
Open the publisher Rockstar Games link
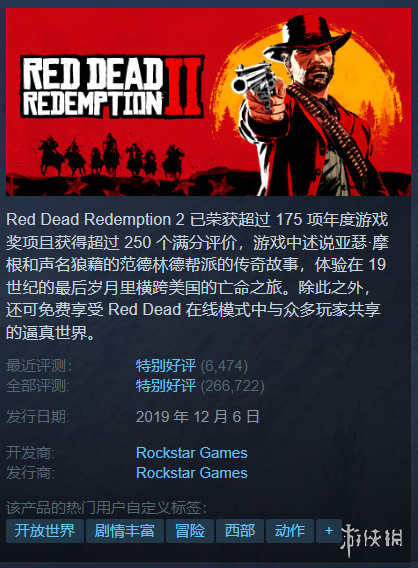(x=192, y=473)
